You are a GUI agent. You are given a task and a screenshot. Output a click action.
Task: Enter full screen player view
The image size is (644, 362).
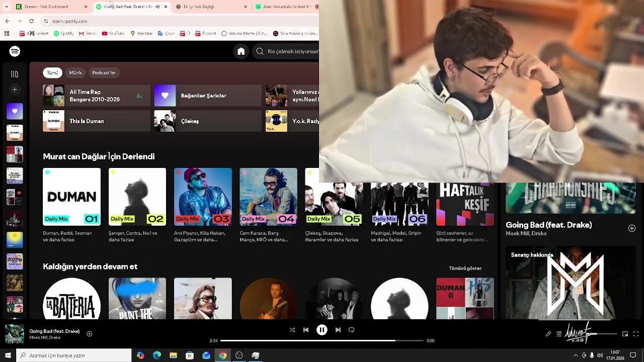click(636, 334)
